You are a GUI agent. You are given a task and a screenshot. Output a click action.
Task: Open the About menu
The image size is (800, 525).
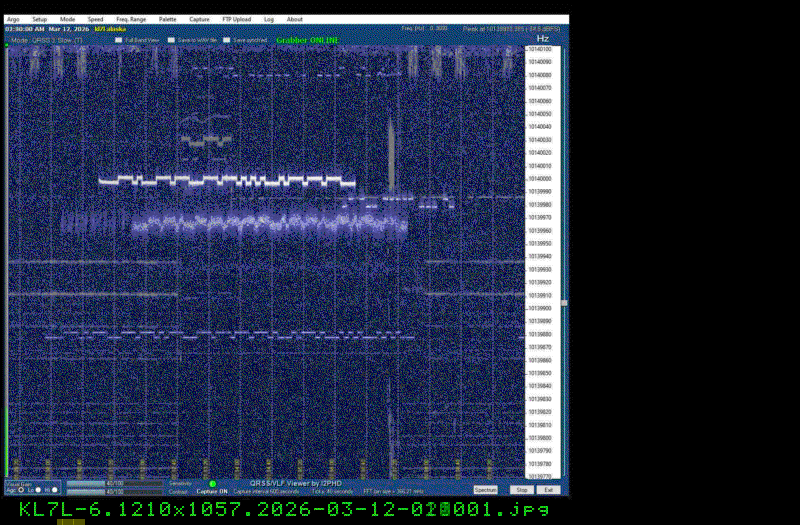coord(295,19)
